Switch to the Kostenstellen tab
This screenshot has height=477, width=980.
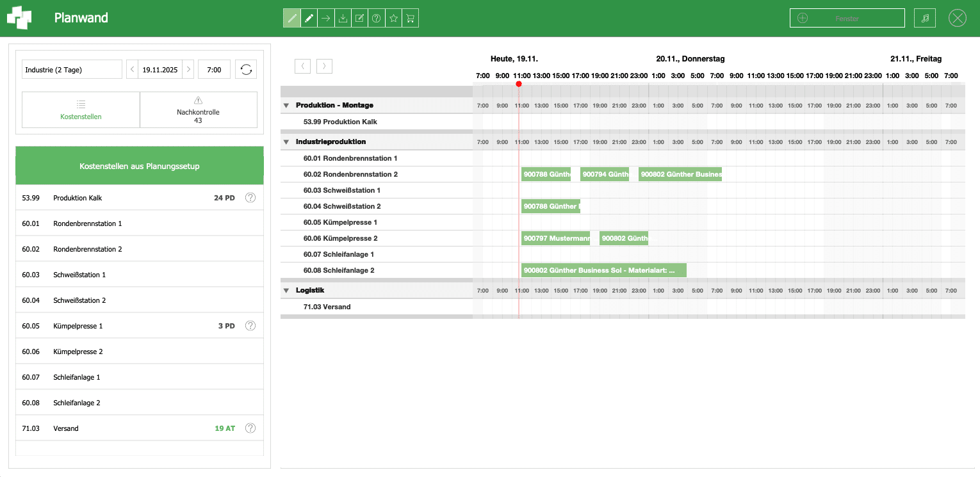[x=81, y=110]
